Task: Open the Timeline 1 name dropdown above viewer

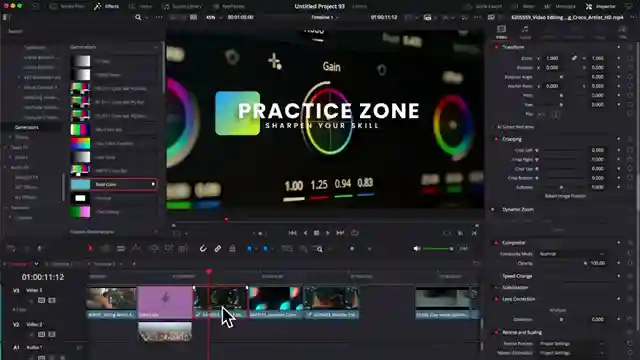Action: (324, 18)
